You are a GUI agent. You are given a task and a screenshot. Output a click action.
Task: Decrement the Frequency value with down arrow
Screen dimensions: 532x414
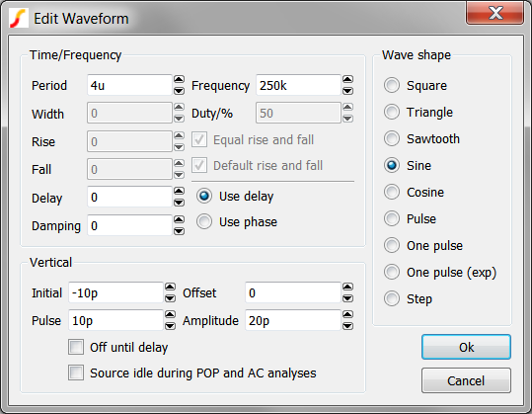tap(347, 91)
